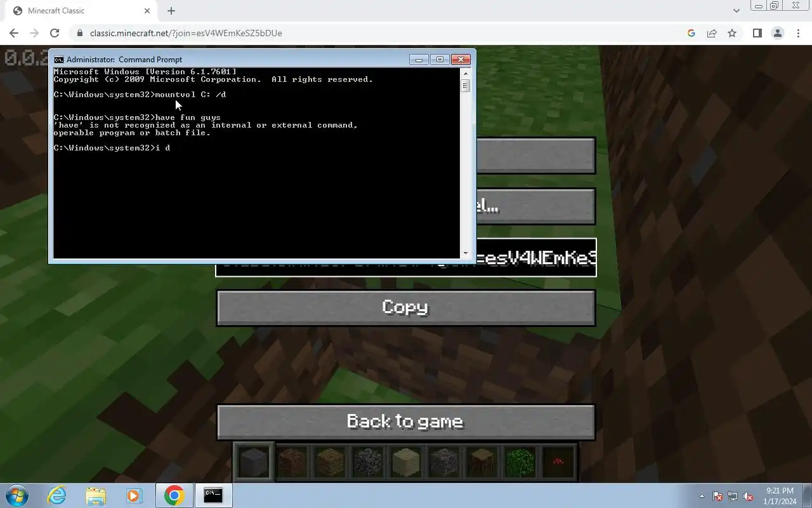Click the Google icon in address bar

pos(691,33)
